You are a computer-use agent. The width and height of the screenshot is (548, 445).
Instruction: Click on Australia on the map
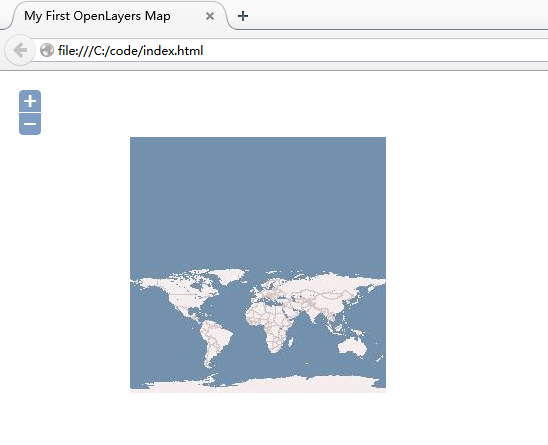pyautogui.click(x=351, y=347)
